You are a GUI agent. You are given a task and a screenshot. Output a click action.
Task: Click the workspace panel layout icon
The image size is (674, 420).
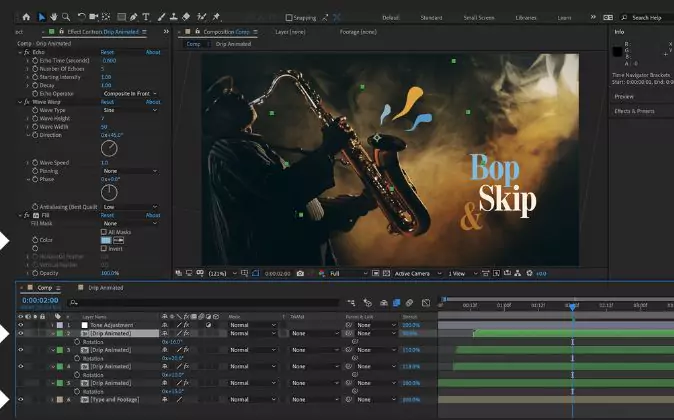pos(608,18)
